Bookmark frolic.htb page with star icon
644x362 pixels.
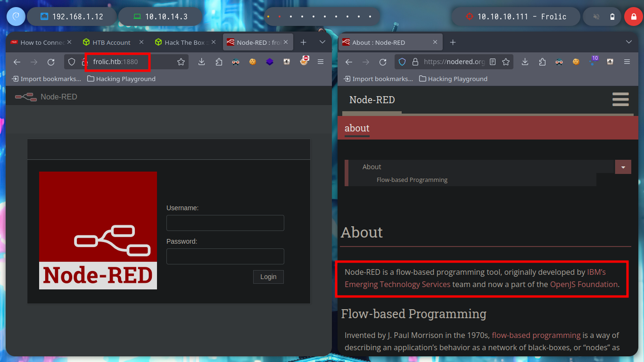pos(181,62)
